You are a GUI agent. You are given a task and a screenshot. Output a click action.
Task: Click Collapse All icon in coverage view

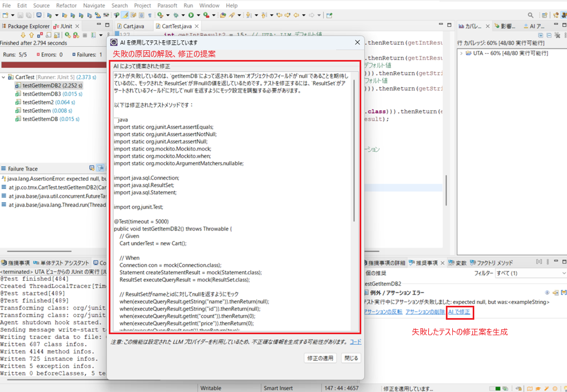point(549,35)
